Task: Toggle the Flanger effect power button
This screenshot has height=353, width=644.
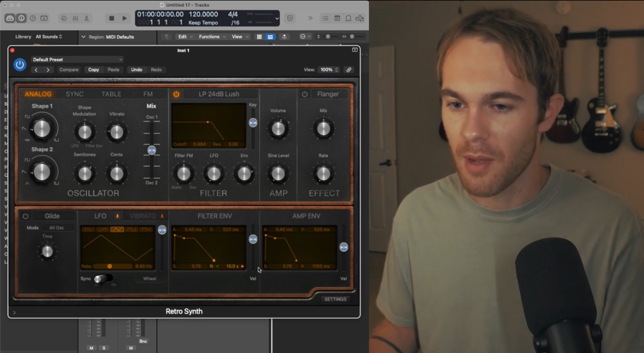Action: click(x=304, y=94)
